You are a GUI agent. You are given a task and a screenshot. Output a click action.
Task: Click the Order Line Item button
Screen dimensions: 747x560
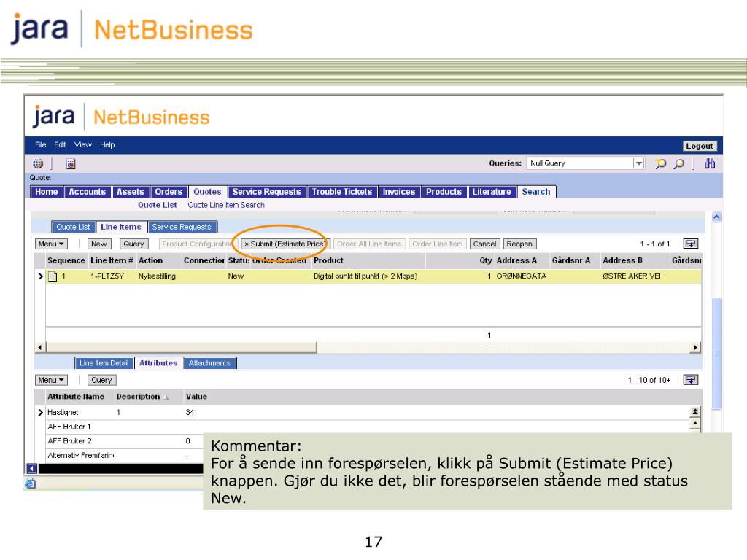[438, 244]
